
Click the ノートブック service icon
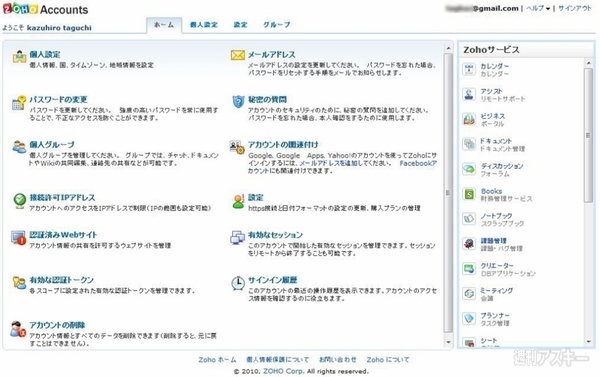pyautogui.click(x=469, y=219)
